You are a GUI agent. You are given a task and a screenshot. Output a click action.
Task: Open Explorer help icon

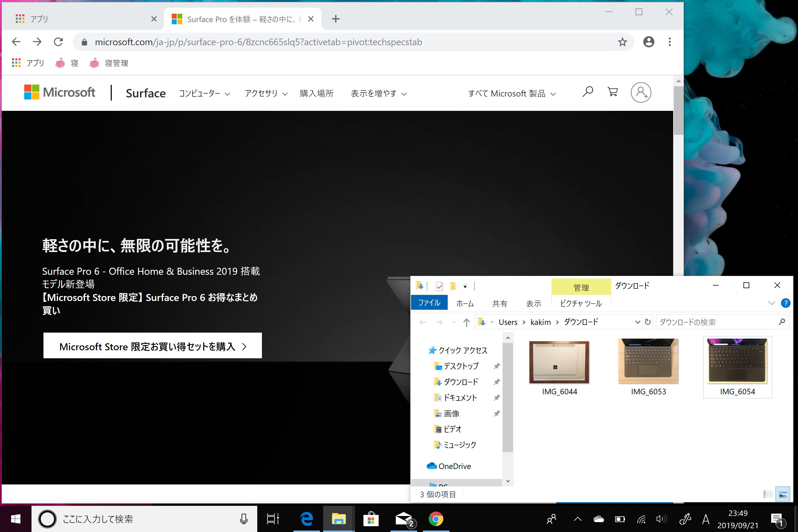(x=785, y=303)
